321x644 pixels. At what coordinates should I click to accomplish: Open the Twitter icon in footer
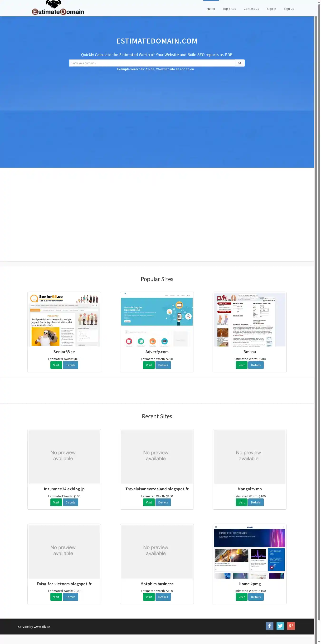(x=280, y=626)
